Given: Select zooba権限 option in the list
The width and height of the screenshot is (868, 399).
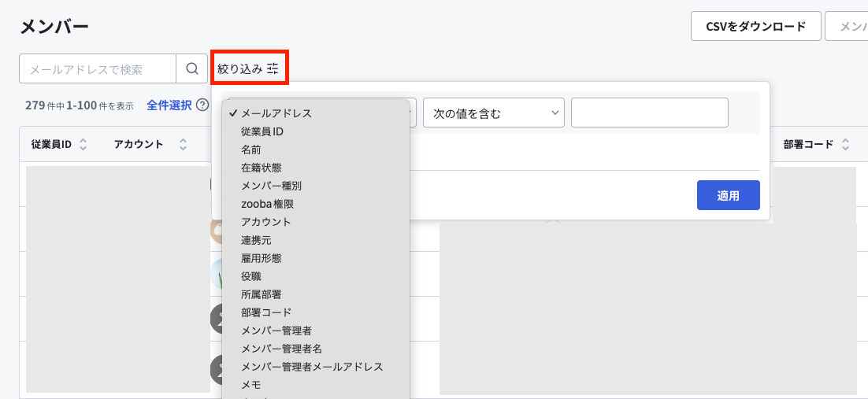Looking at the screenshot, I should tap(316, 204).
